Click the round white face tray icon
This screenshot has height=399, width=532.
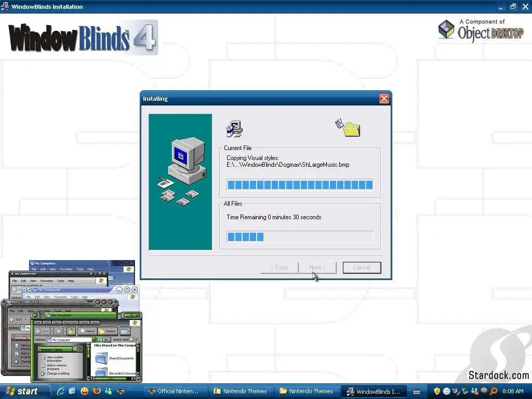pyautogui.click(x=446, y=391)
